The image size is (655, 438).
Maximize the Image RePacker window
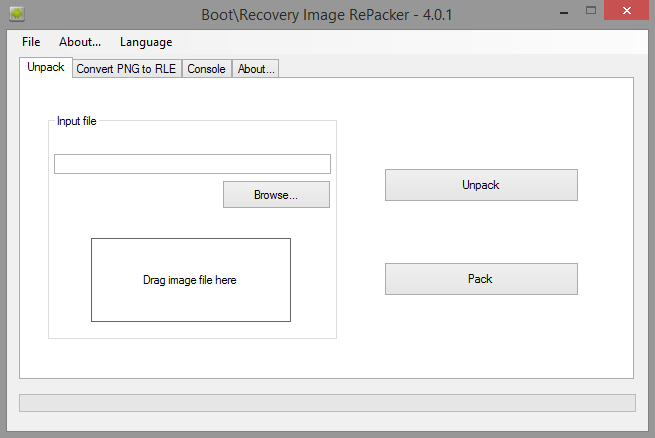pos(591,10)
